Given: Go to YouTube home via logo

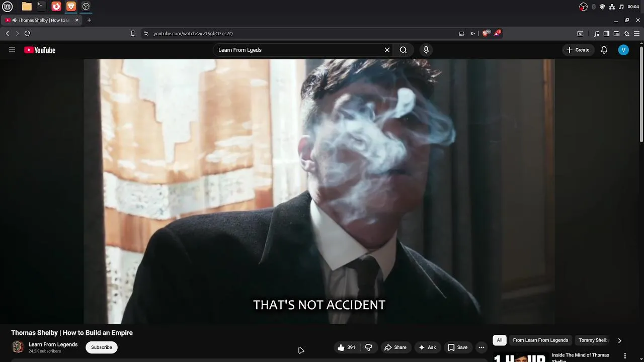Looking at the screenshot, I should click(x=40, y=50).
